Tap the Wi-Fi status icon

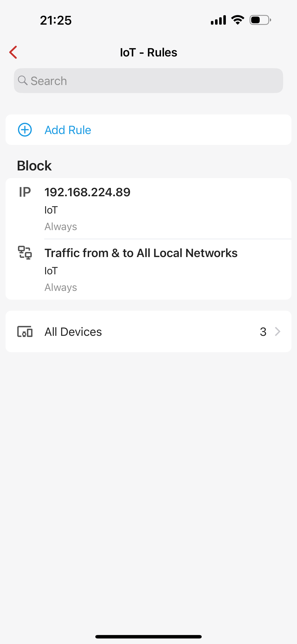coord(238,20)
